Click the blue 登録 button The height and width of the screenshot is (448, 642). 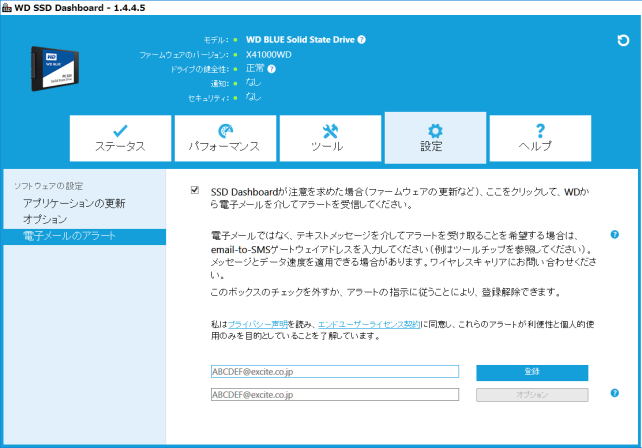(x=532, y=372)
